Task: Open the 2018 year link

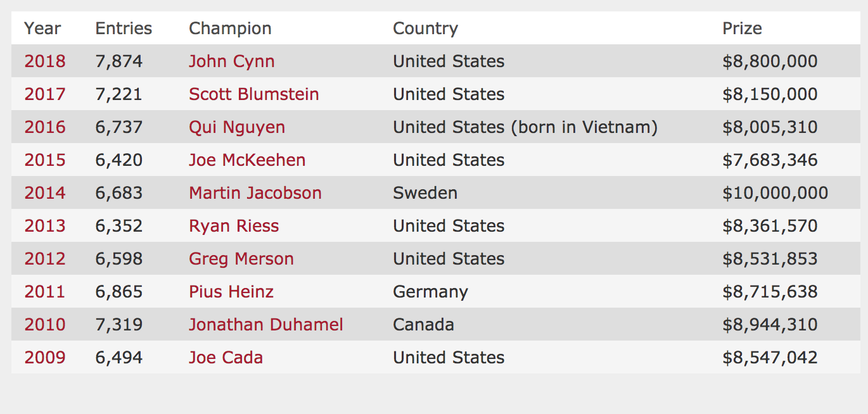Action: [45, 61]
